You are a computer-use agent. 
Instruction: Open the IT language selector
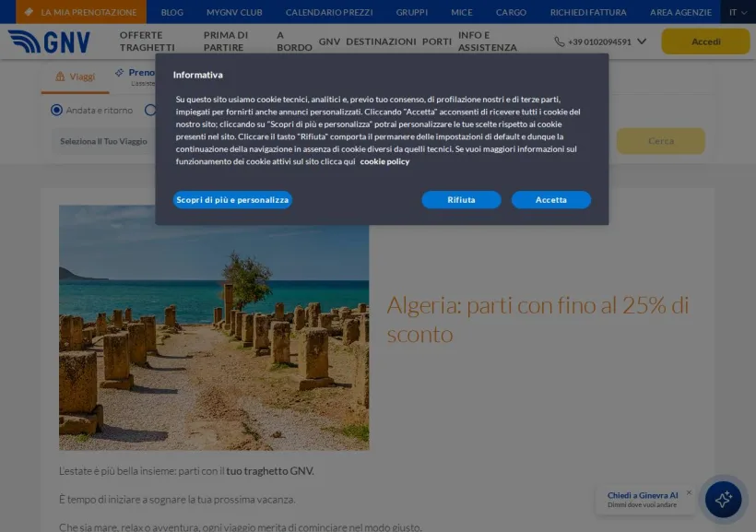pyautogui.click(x=738, y=12)
